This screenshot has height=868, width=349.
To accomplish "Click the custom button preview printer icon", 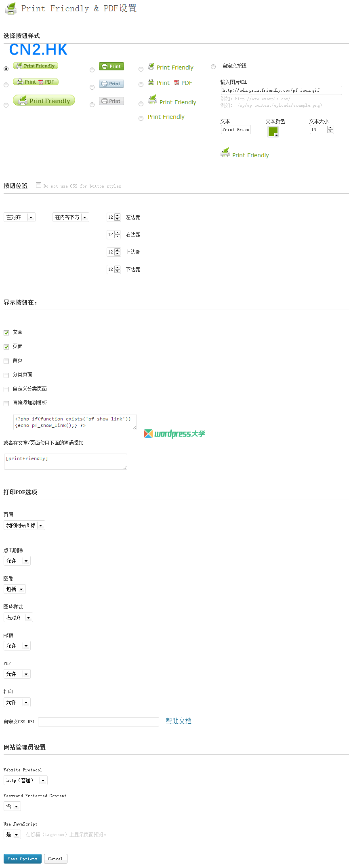I will point(225,153).
